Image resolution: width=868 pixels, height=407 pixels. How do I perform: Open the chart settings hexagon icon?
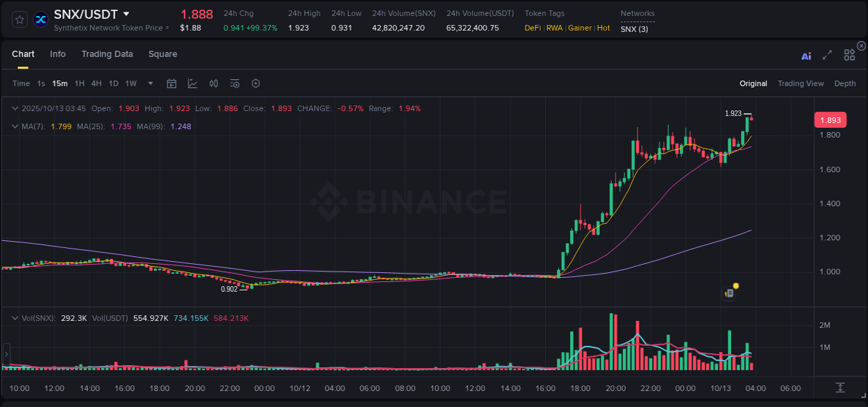click(256, 83)
